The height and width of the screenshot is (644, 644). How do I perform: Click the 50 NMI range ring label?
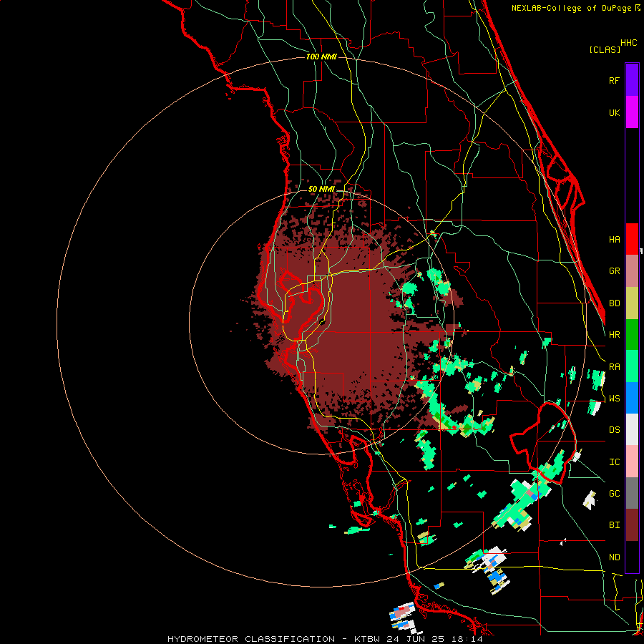[x=321, y=189]
